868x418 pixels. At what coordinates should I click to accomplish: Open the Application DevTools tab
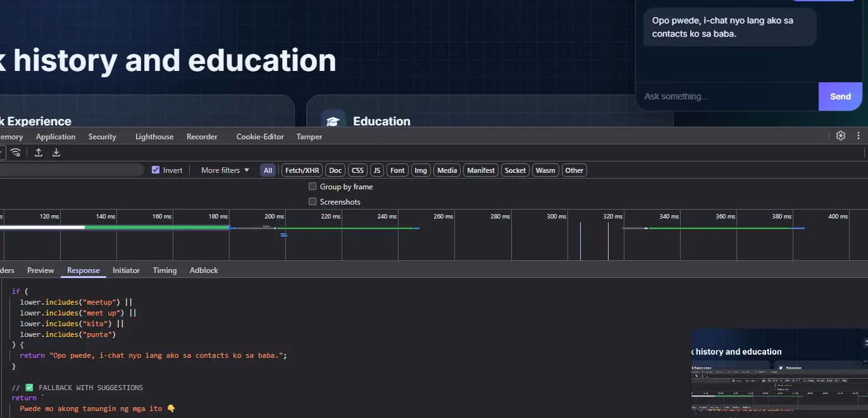point(56,136)
